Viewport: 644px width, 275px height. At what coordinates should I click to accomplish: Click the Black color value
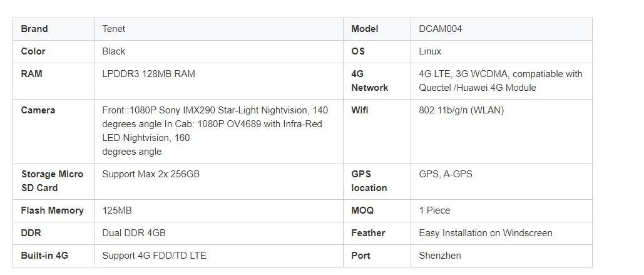tap(114, 51)
